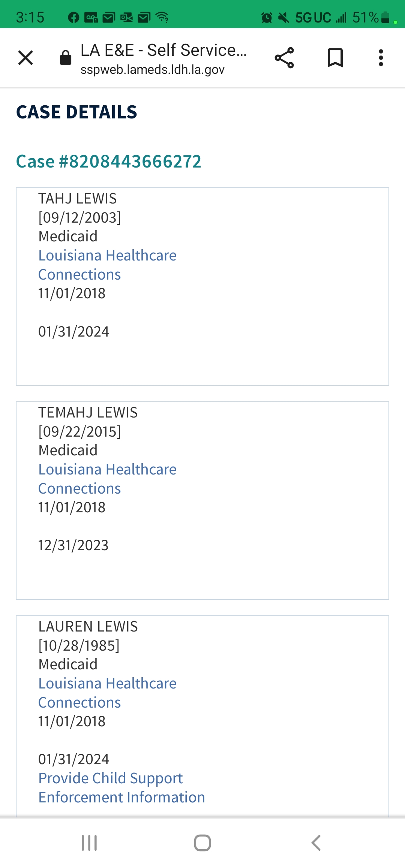Click Provide Child Support Enforcement Information link
405x868 pixels.
tap(121, 788)
